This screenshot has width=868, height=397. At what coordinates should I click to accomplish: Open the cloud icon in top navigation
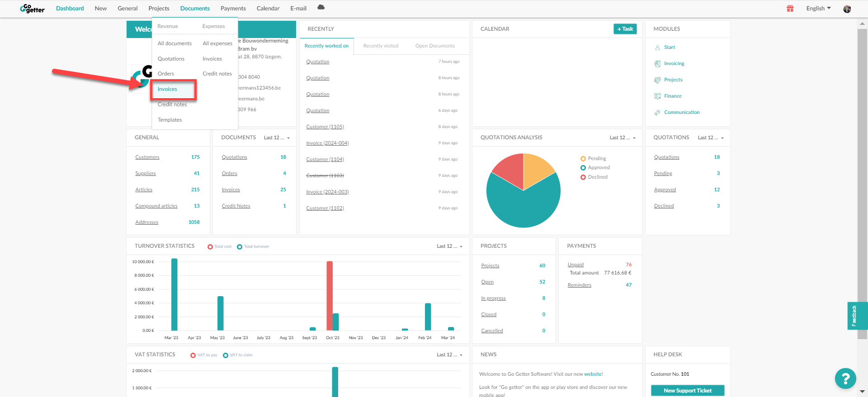coord(321,7)
